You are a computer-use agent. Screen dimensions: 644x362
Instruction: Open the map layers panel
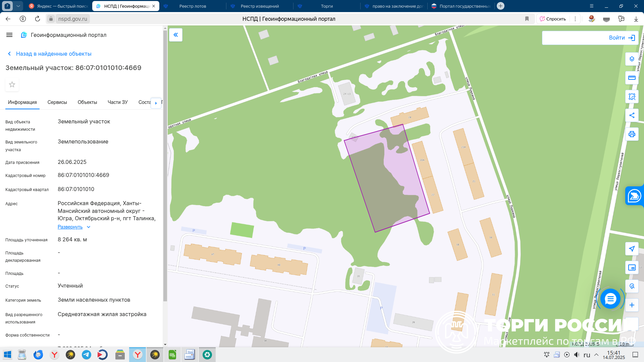[632, 59]
